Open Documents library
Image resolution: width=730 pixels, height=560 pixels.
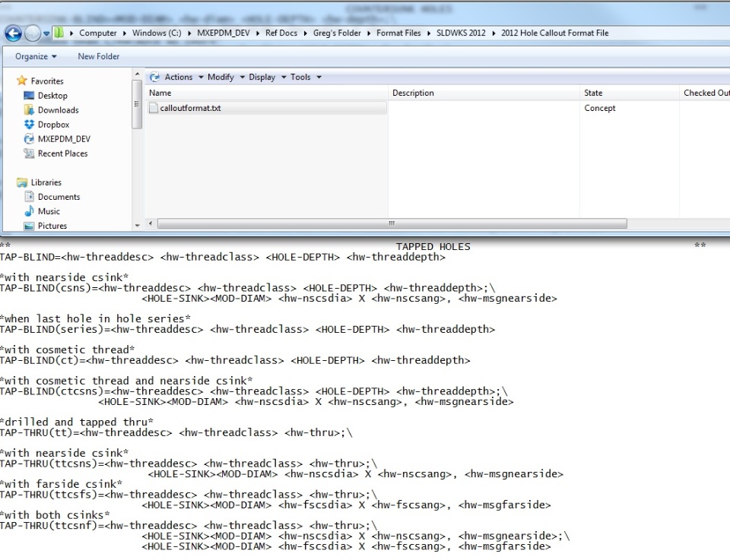(x=59, y=197)
